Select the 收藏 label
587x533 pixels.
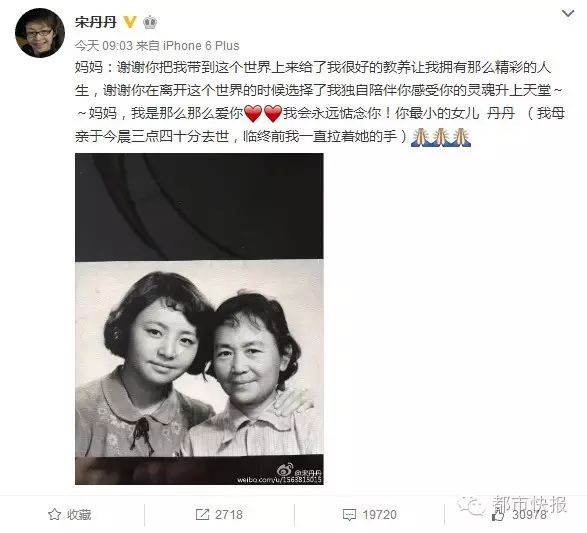[x=79, y=515]
